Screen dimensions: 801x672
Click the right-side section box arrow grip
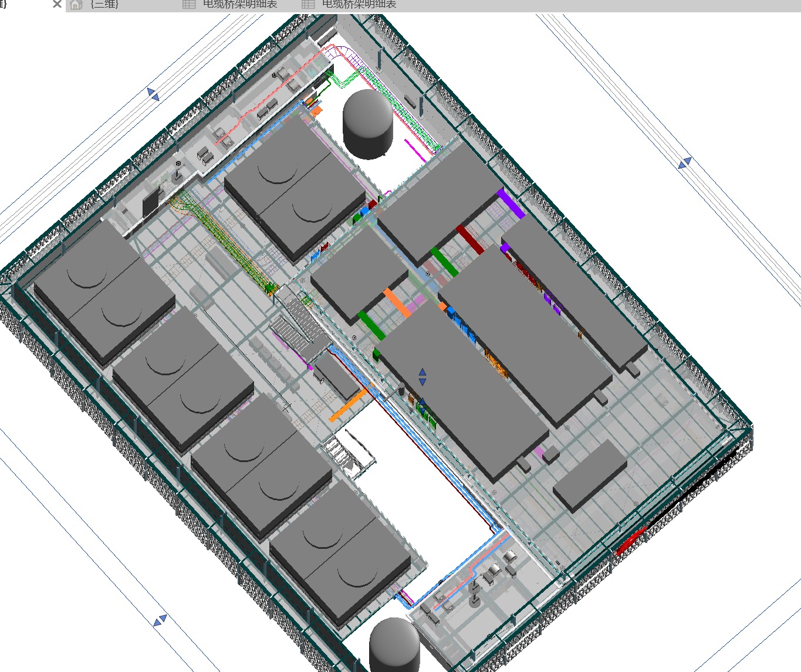[685, 163]
